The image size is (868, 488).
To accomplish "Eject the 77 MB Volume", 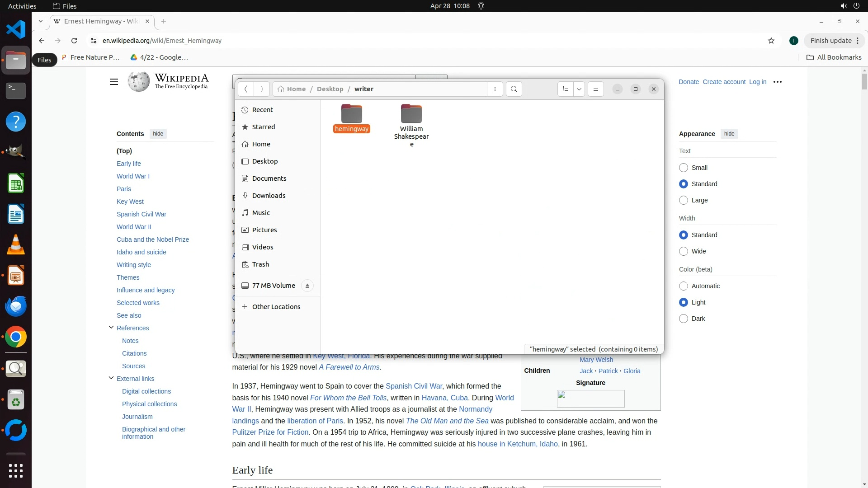I will tap(307, 286).
